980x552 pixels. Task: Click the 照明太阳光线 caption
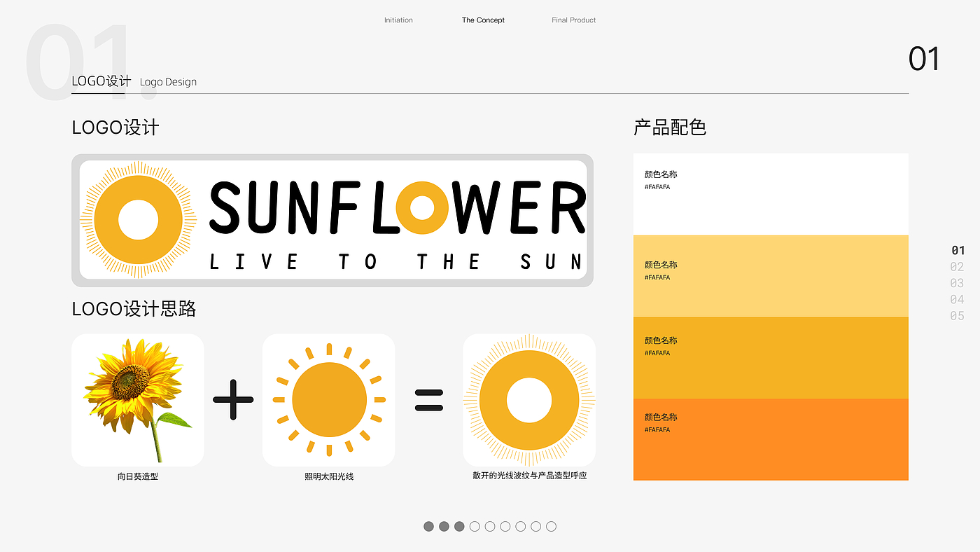click(x=329, y=477)
